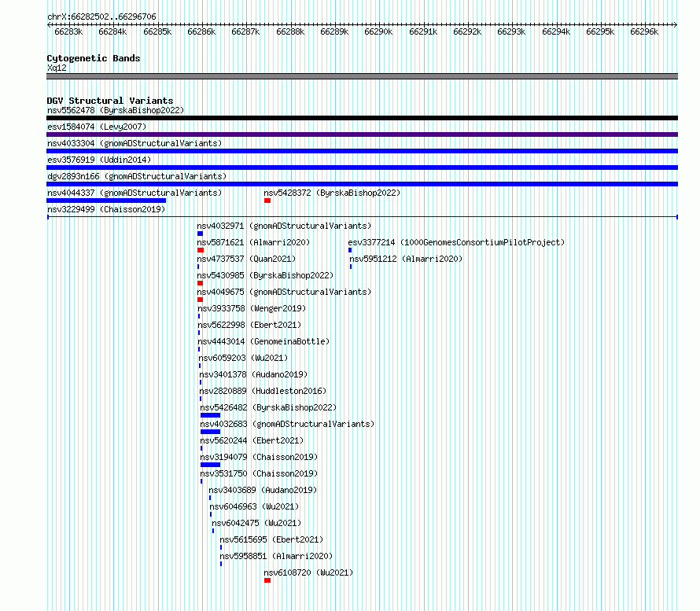Select the red nsv5871621 variant glyph
The height and width of the screenshot is (611, 700).
[x=201, y=250]
